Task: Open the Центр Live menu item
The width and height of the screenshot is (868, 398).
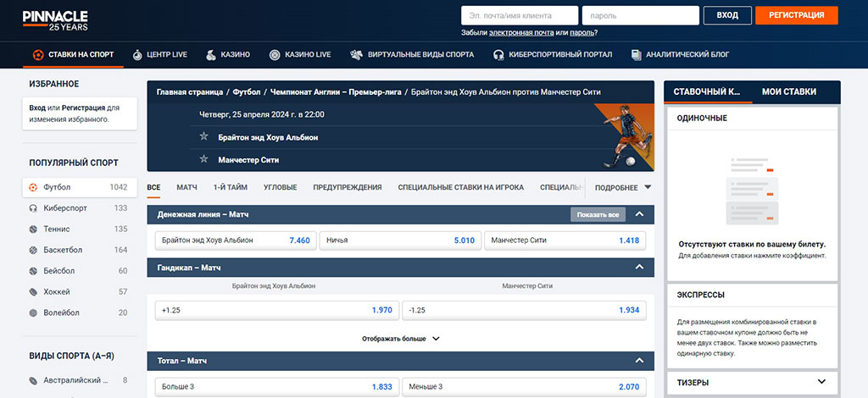Action: 160,55
